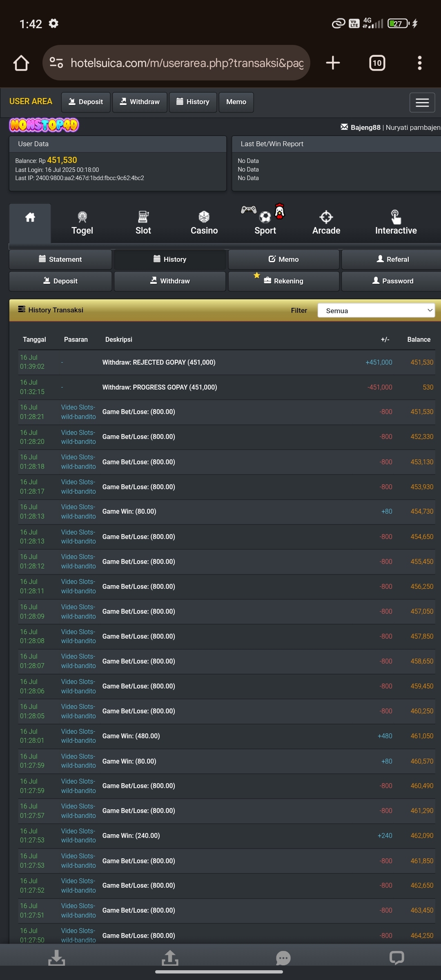Expand the Semua filter dropdown
441x980 pixels.
(376, 310)
